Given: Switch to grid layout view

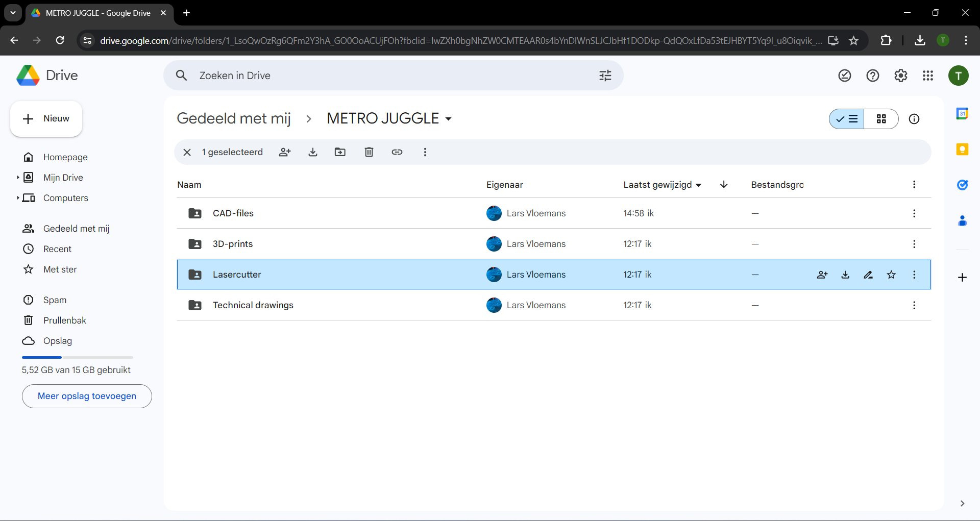Looking at the screenshot, I should pos(881,119).
